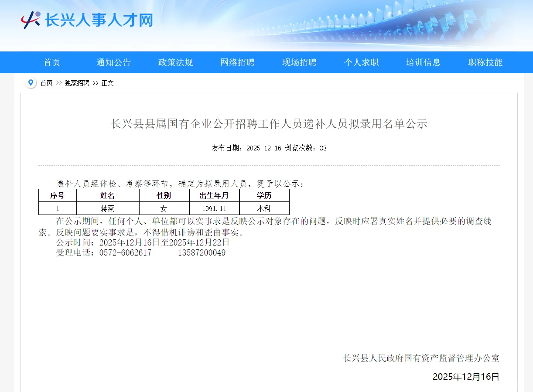
Task: Click 正文 in the breadcrumb
Action: point(107,83)
